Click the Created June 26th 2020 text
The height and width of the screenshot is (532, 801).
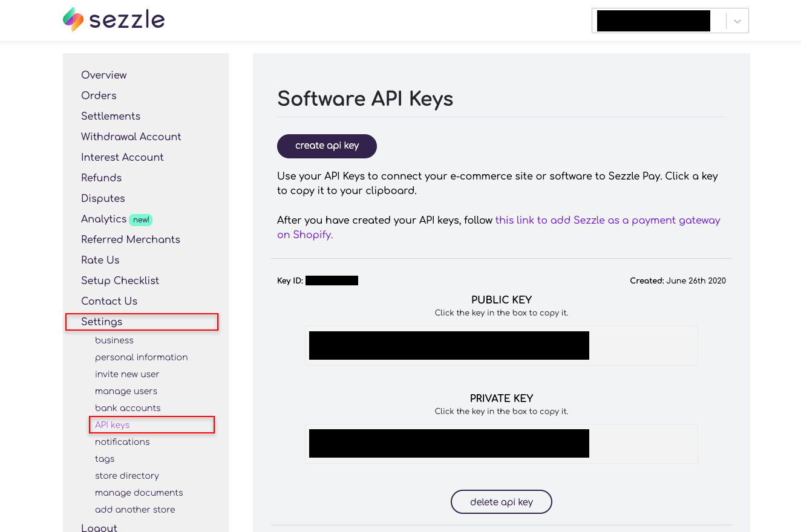click(x=678, y=281)
